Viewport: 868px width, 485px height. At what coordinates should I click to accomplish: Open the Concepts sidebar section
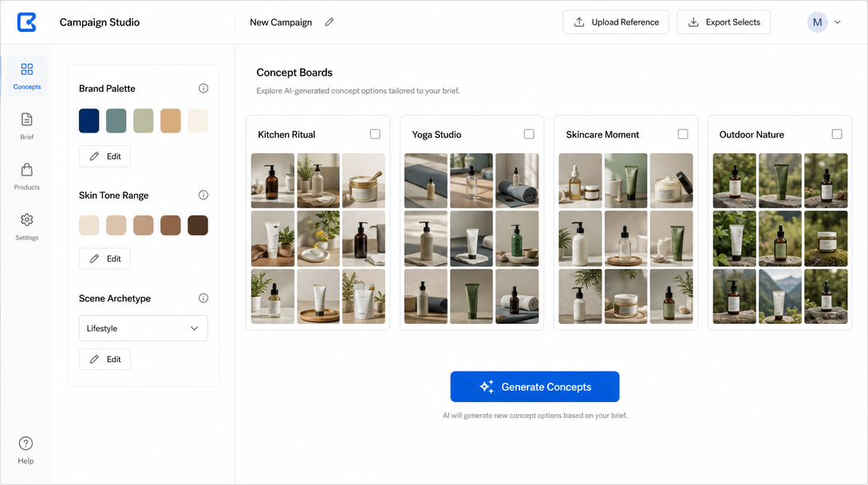(26, 77)
